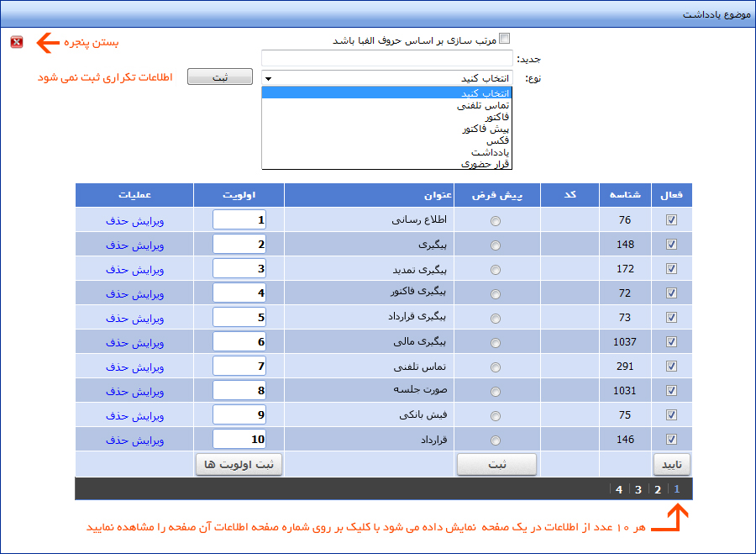Click the شناسه column header

click(625, 195)
